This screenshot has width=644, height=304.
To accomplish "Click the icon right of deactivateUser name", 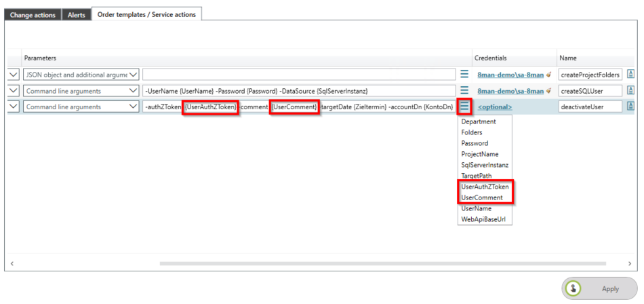I will pyautogui.click(x=630, y=107).
